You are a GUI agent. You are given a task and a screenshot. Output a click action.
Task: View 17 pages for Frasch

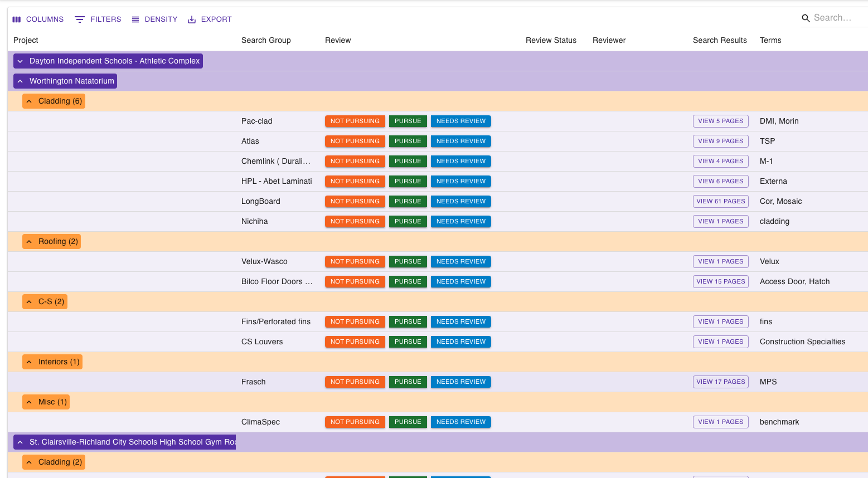(720, 382)
